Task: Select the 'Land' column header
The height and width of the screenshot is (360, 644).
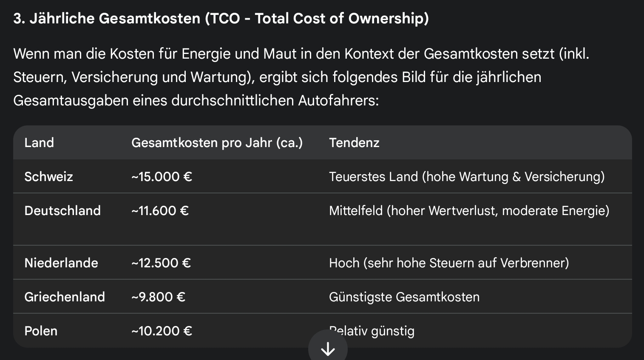Action: pyautogui.click(x=39, y=143)
